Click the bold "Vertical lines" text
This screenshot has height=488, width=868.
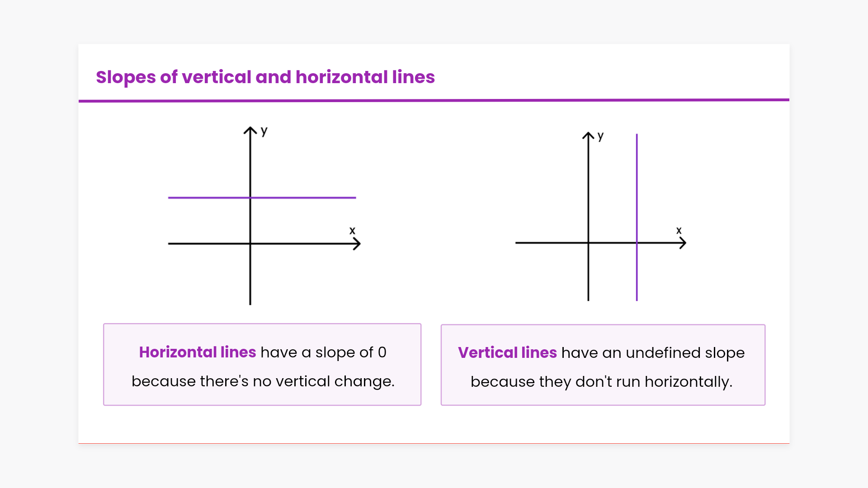click(x=507, y=353)
